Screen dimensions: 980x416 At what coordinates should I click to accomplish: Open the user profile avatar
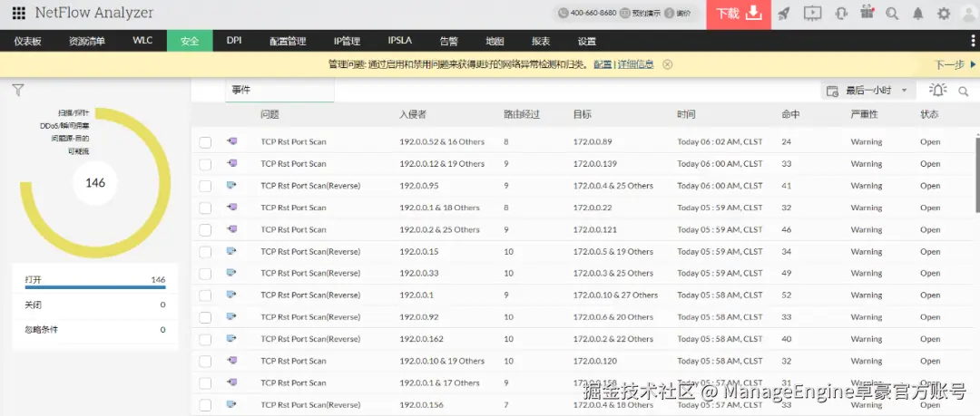(x=967, y=14)
